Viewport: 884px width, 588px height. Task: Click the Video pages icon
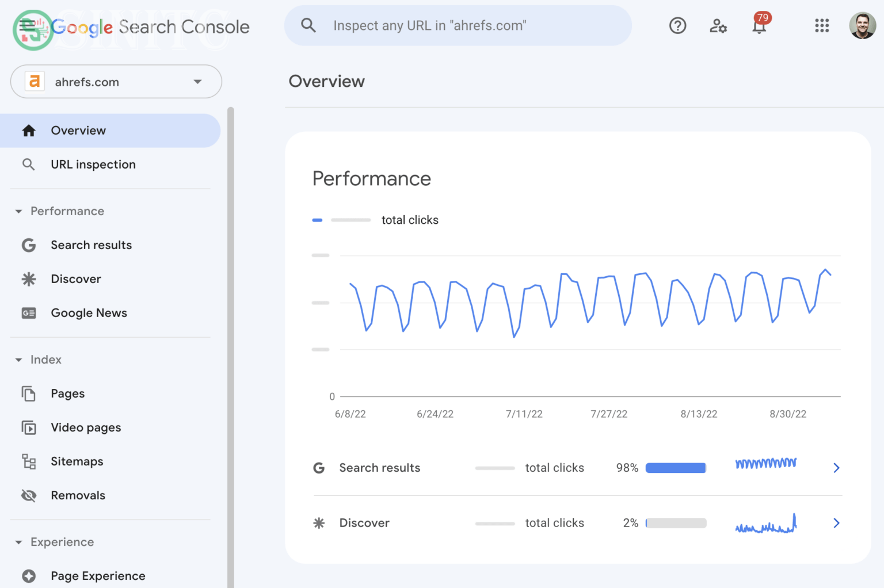[29, 427]
